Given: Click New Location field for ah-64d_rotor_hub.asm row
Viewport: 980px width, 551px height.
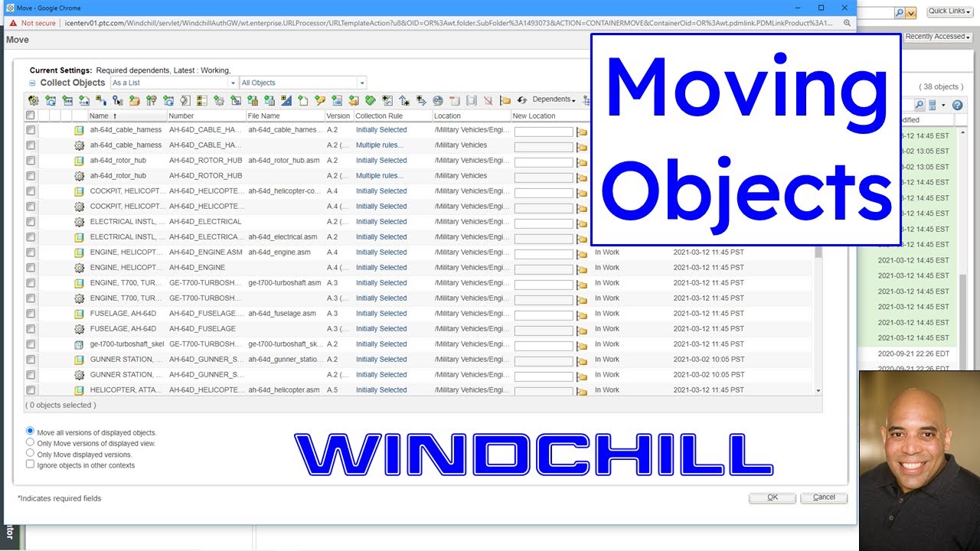Looking at the screenshot, I should 544,162.
